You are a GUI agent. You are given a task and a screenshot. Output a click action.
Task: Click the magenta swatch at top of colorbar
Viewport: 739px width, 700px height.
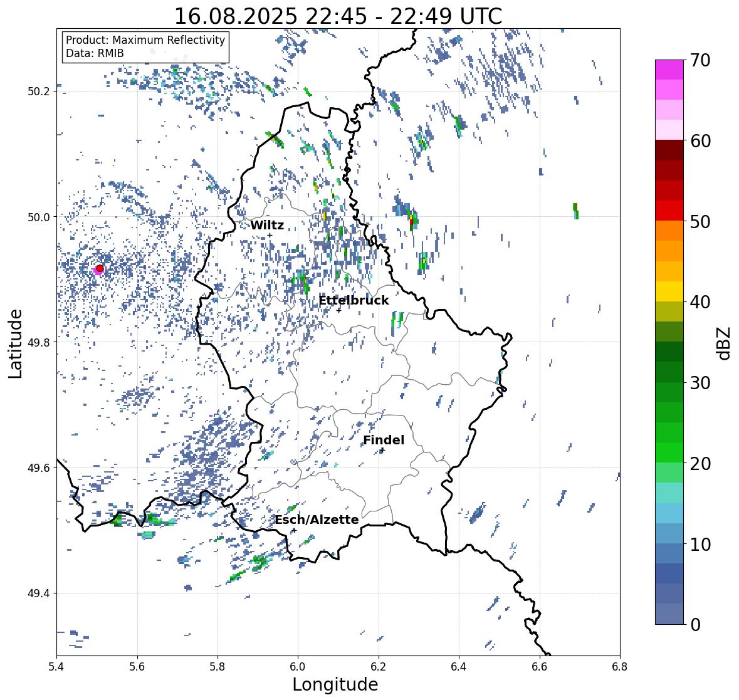[x=669, y=70]
